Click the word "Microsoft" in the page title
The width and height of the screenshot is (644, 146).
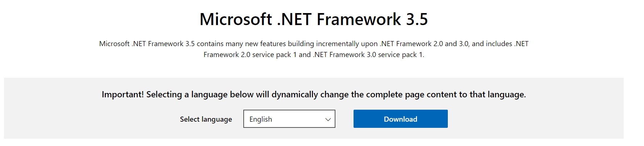[236, 19]
